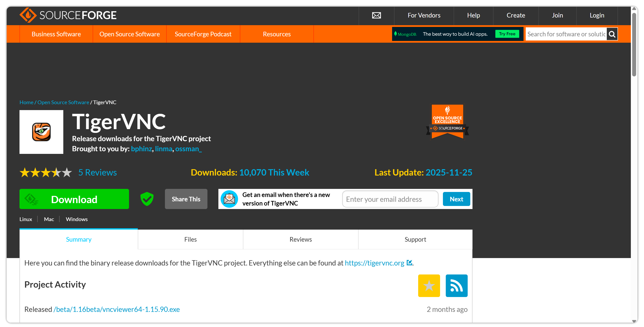Open the blue RSS feed icon
The height and width of the screenshot is (327, 644).
click(456, 286)
